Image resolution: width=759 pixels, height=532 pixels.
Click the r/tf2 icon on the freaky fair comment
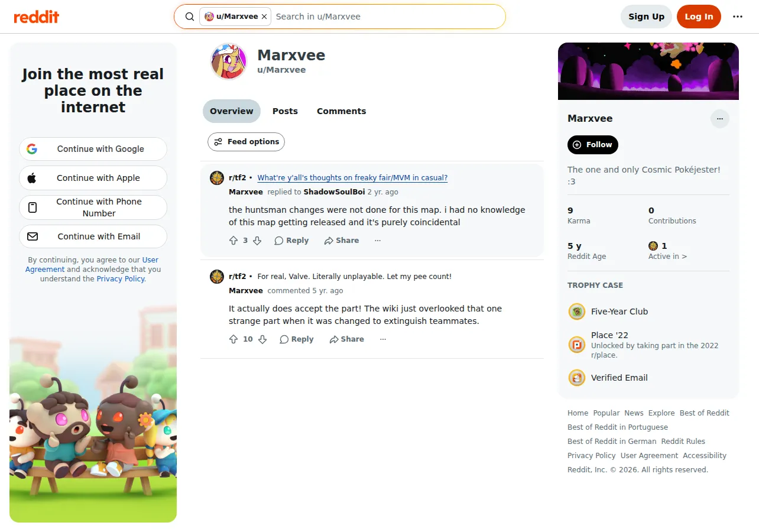(217, 178)
